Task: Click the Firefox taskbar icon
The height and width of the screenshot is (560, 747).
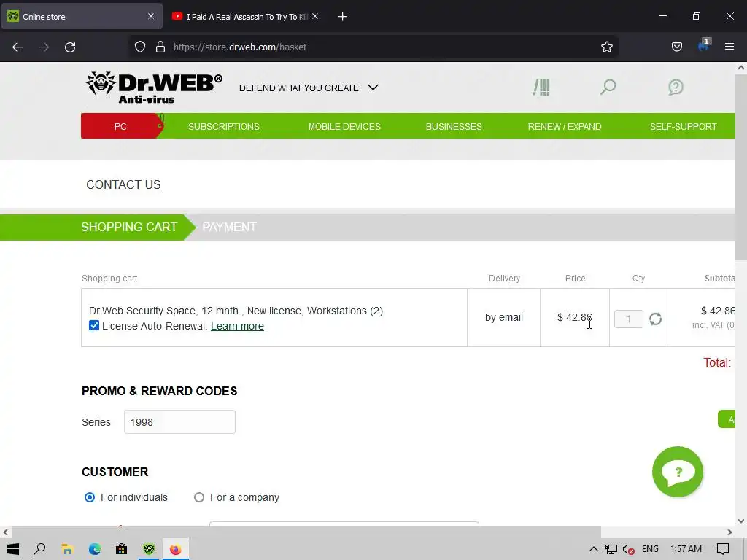Action: click(176, 549)
